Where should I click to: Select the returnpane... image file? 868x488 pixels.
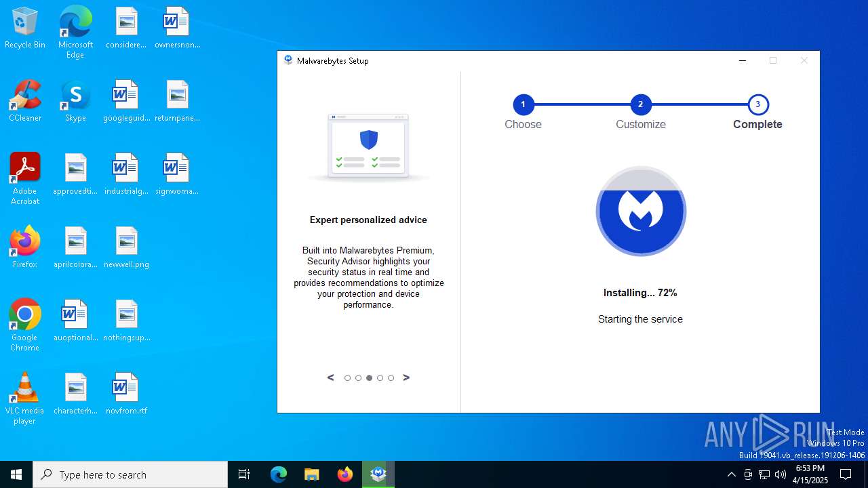(x=177, y=101)
